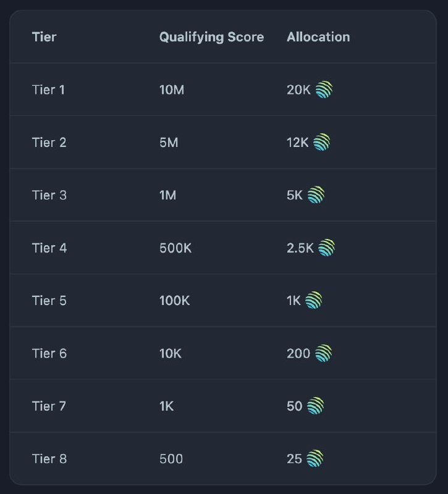Click the token icon beside 25 allocation

(315, 458)
